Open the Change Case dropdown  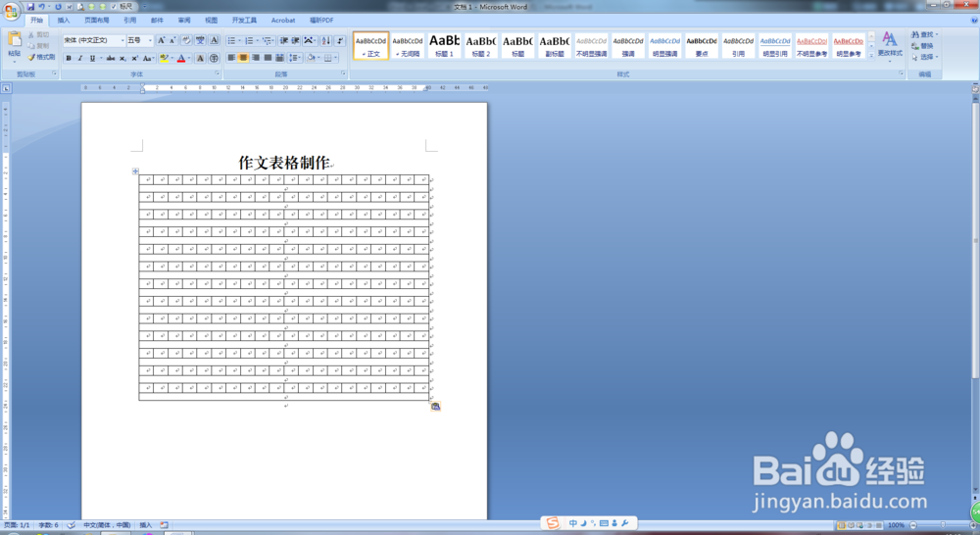tap(148, 58)
